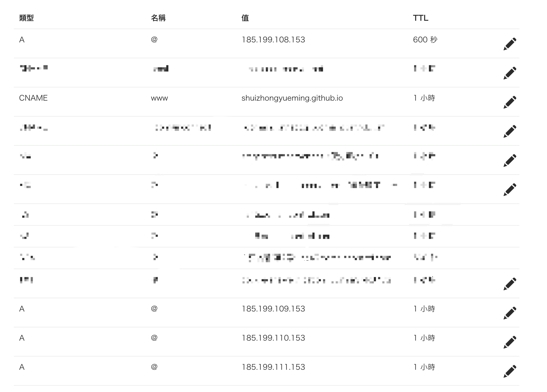Click the 名稱 column header
Screen dimensions: 547x392
tap(158, 18)
